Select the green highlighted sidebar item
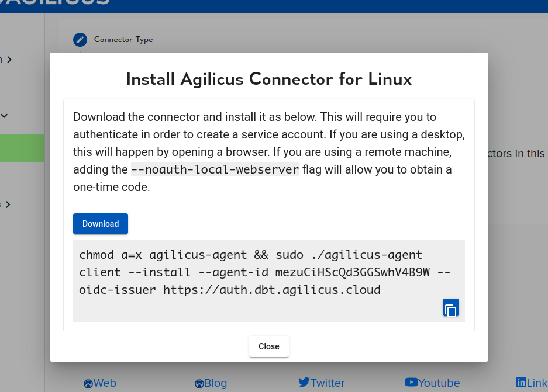Image resolution: width=548 pixels, height=392 pixels. click(22, 148)
